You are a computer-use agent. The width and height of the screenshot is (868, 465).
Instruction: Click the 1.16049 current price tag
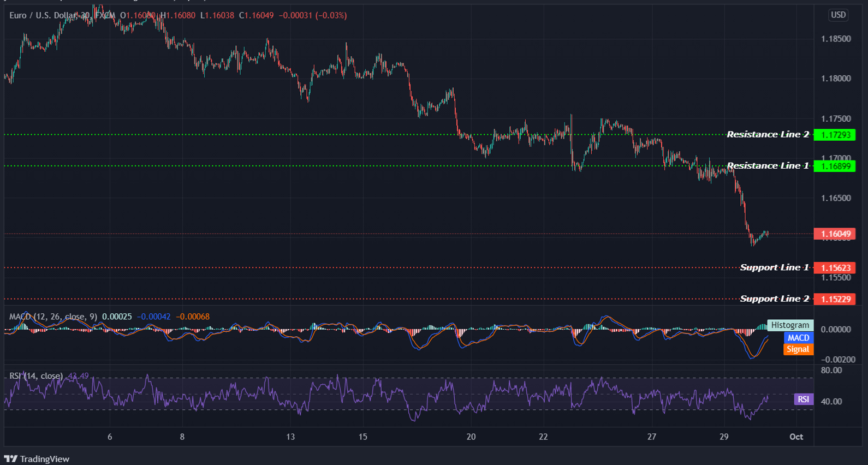point(835,234)
